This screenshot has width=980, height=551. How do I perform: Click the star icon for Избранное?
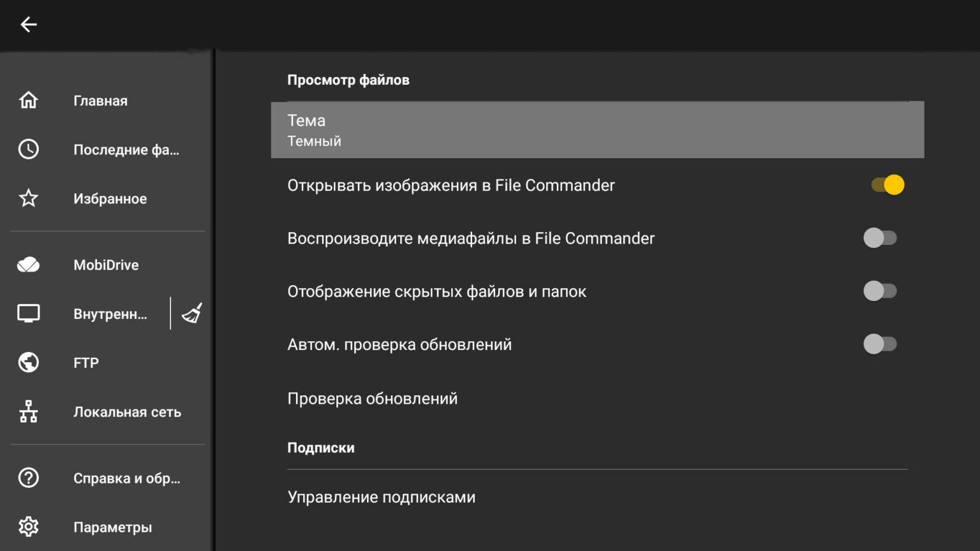point(29,198)
